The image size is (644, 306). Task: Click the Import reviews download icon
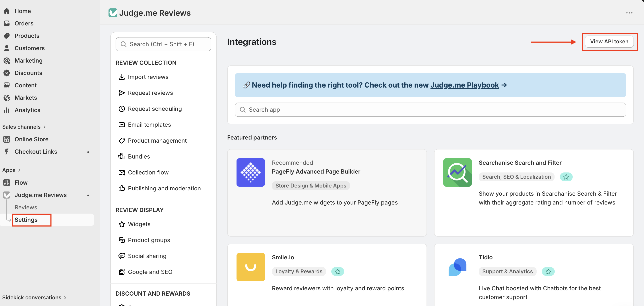pyautogui.click(x=122, y=77)
